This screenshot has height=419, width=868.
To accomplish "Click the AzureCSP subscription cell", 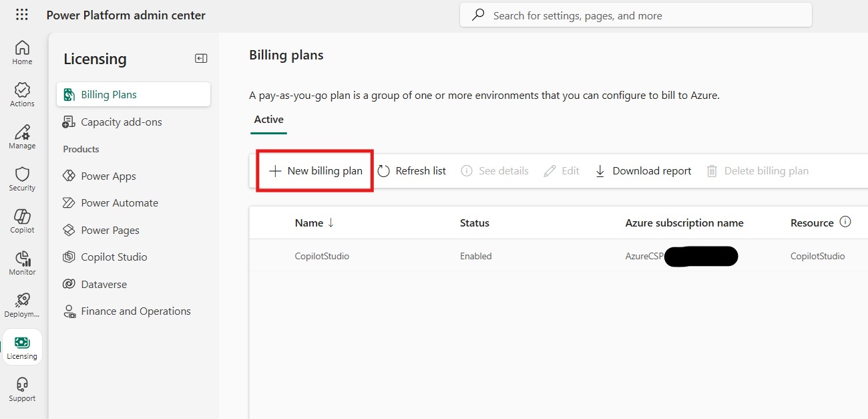I will pos(681,256).
